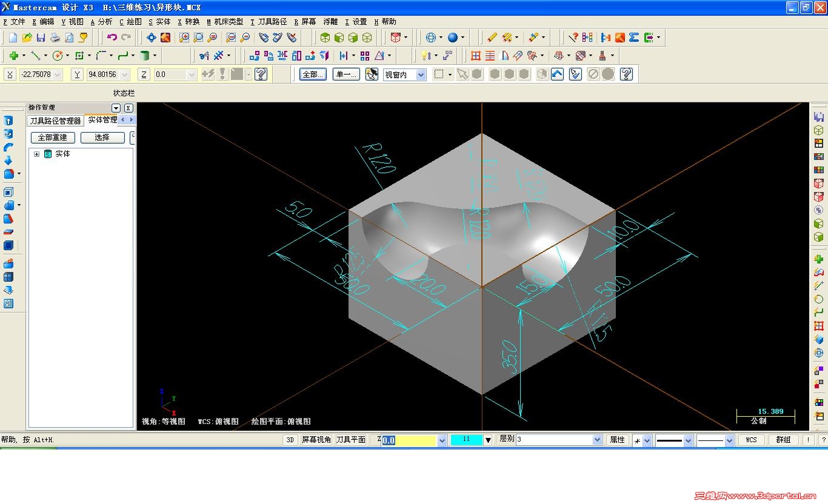The height and width of the screenshot is (504, 828).
Task: Open the 绘图 menu
Action: coord(130,21)
